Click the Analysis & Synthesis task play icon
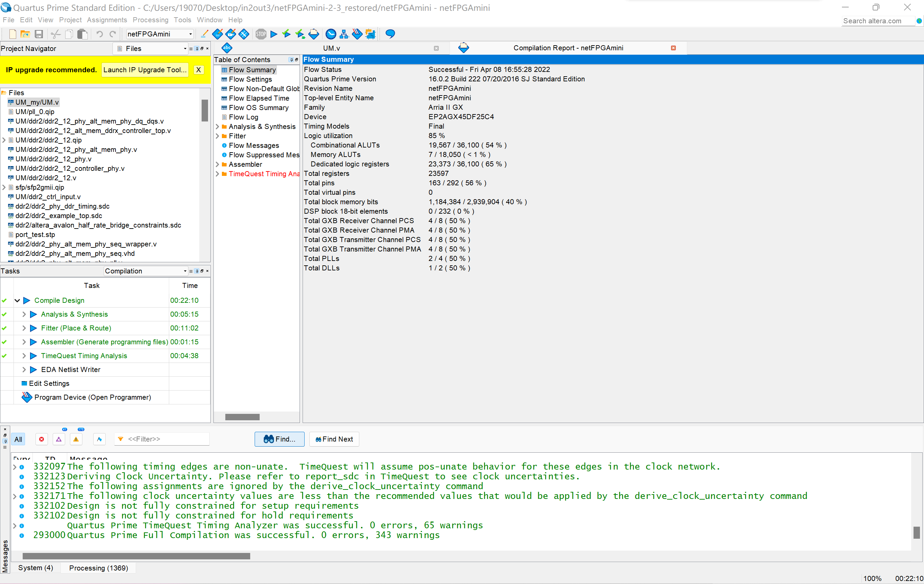The height and width of the screenshot is (584, 924). click(x=33, y=314)
